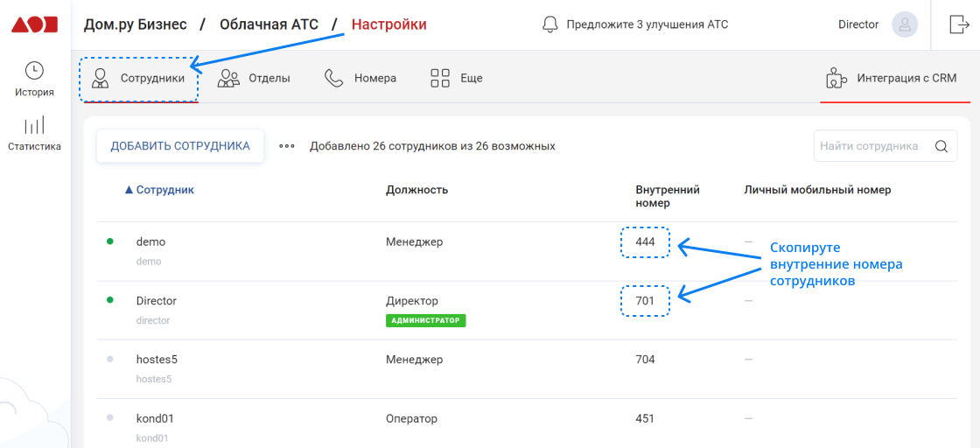Click the Внутренний номер column header
The image size is (980, 448).
tap(668, 196)
